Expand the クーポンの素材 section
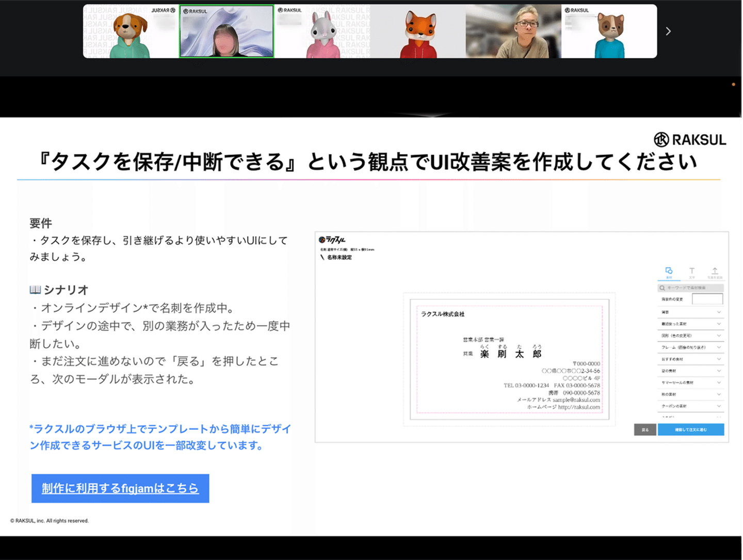The width and height of the screenshot is (743, 560). pyautogui.click(x=690, y=406)
